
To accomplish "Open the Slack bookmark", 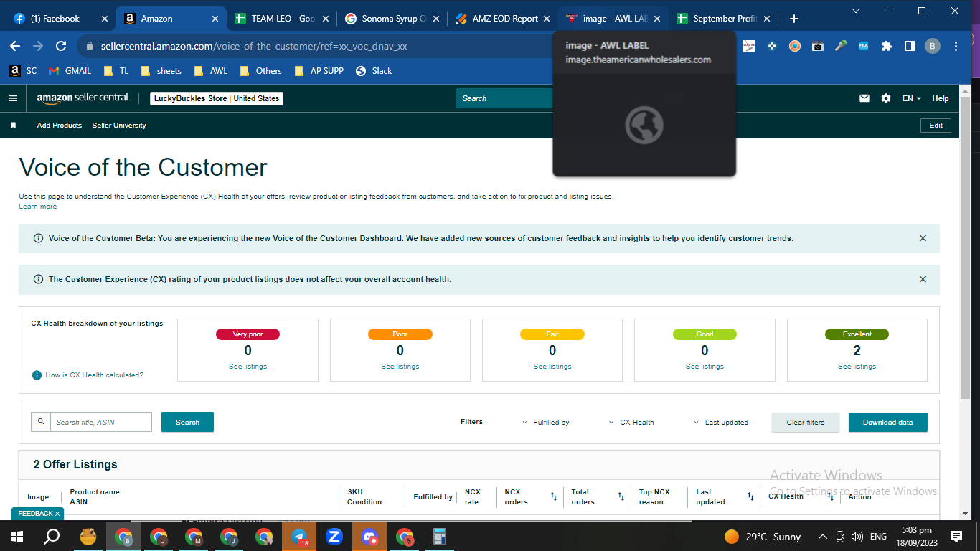I will coord(374,71).
